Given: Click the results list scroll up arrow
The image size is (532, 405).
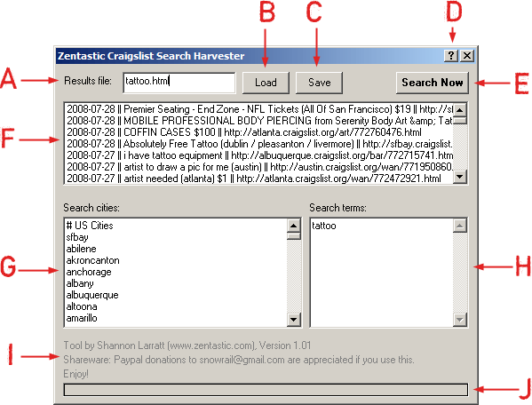Looking at the screenshot, I should pos(460,110).
